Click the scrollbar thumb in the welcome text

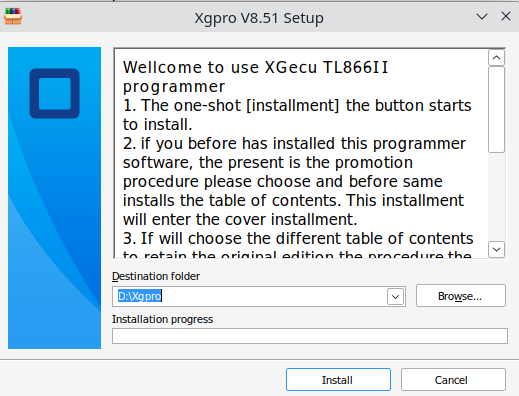click(x=496, y=110)
